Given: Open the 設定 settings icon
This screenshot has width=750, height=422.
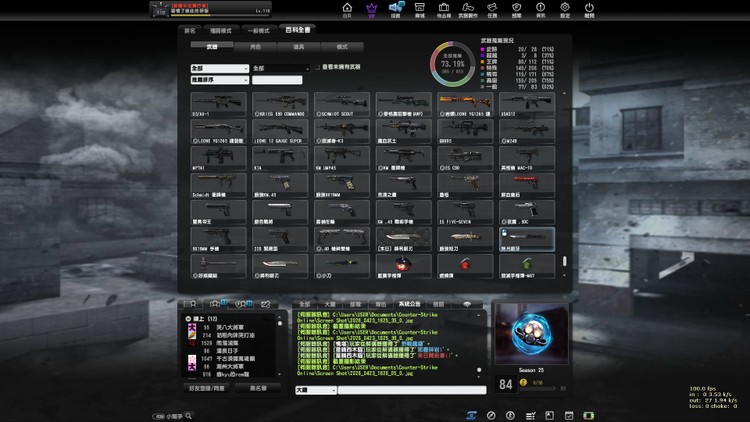Looking at the screenshot, I should (565, 9).
